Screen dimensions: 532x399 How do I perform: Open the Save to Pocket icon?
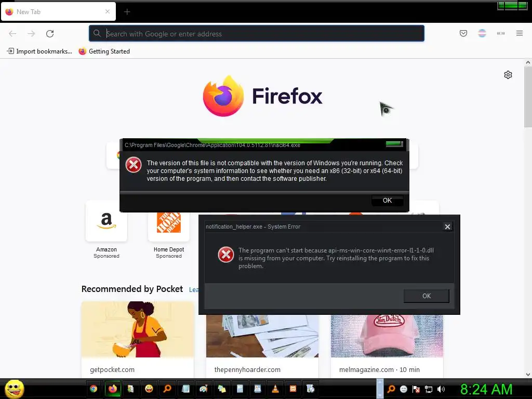coord(463,33)
